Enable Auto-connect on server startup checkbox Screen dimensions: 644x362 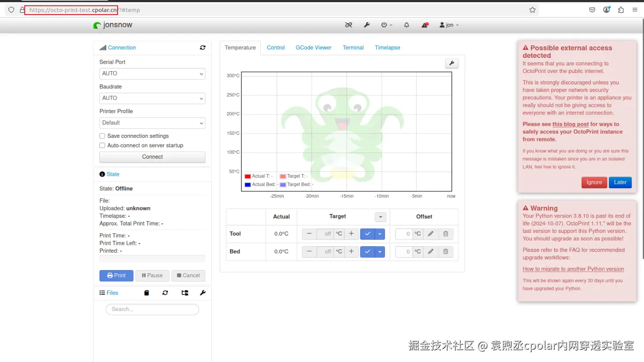102,145
